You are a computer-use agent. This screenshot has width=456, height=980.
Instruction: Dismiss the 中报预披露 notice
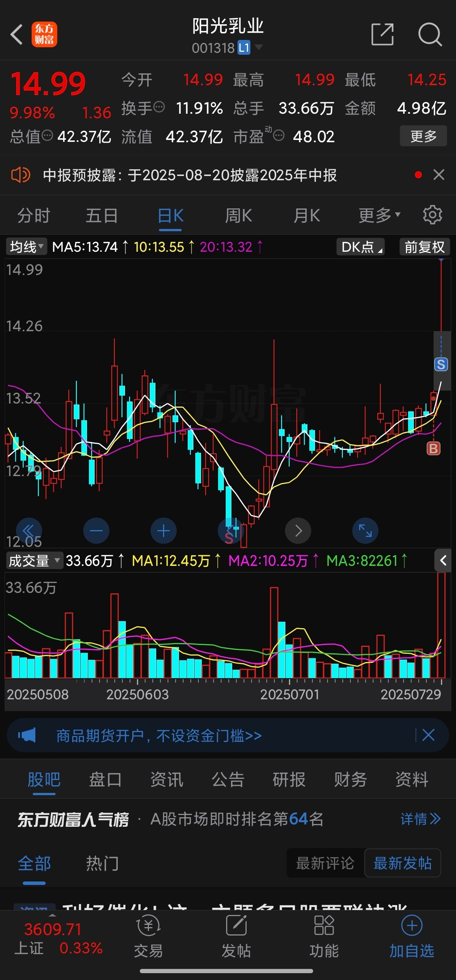click(x=439, y=175)
